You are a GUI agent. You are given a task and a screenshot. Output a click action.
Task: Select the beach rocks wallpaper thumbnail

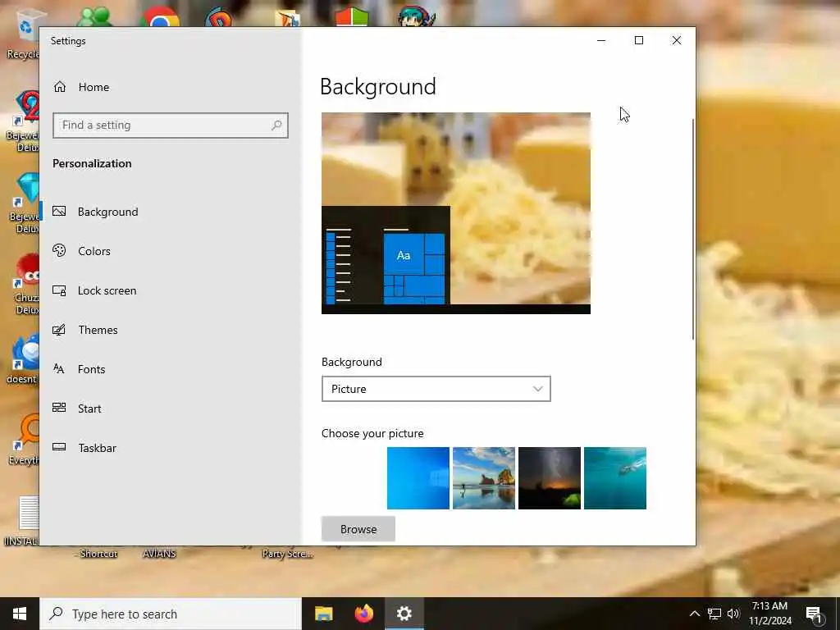pyautogui.click(x=484, y=478)
